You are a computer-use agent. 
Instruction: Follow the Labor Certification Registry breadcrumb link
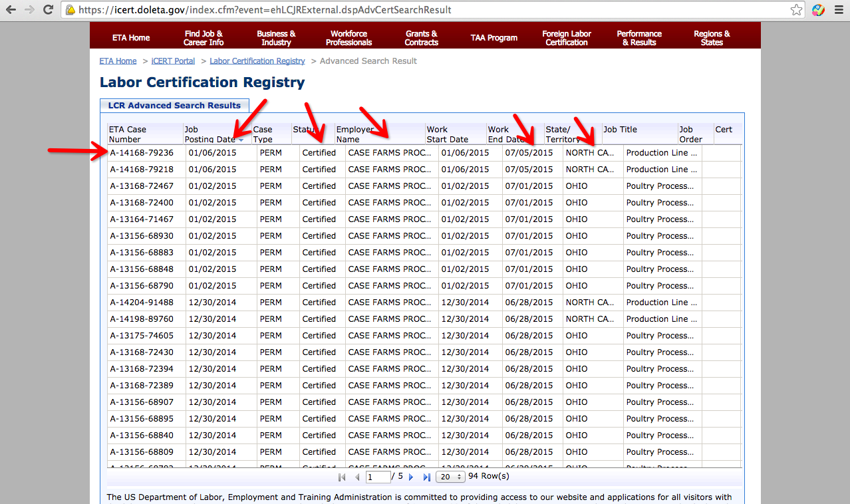pyautogui.click(x=257, y=61)
